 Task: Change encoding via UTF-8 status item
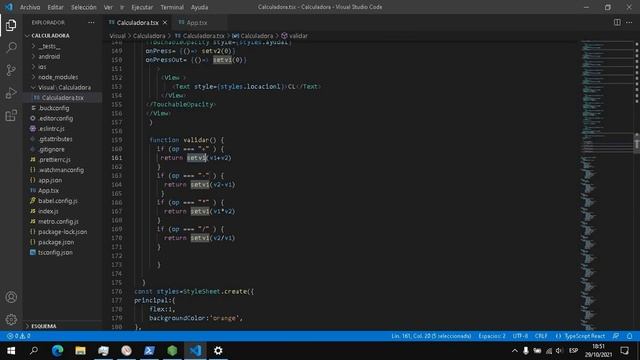point(520,336)
